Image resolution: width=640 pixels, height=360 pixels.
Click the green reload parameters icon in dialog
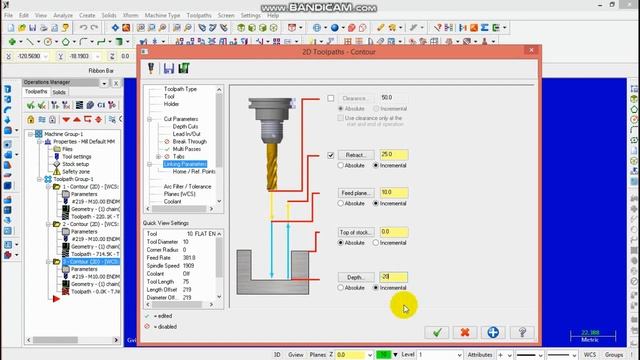[x=184, y=68]
